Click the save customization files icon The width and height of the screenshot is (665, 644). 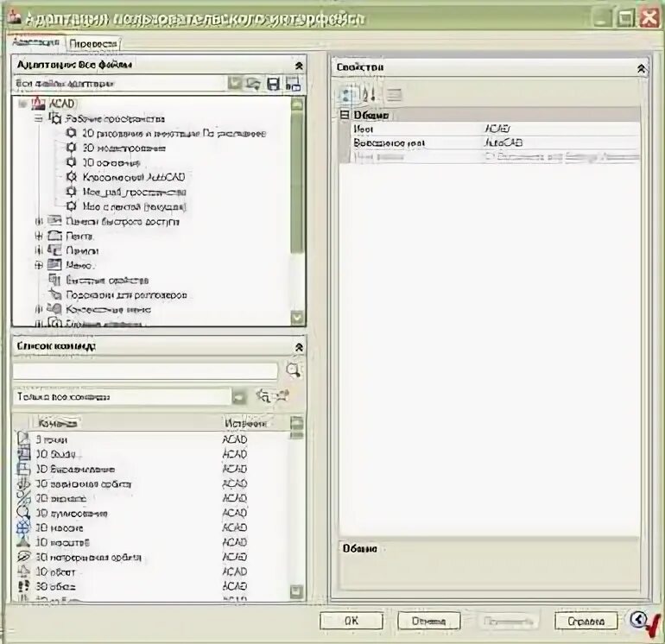click(x=274, y=84)
